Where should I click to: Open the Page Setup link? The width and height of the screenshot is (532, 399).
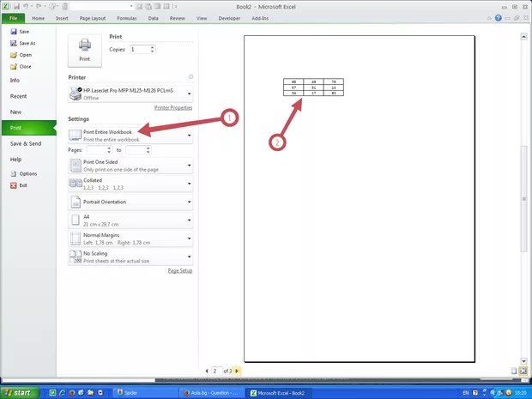tap(180, 271)
